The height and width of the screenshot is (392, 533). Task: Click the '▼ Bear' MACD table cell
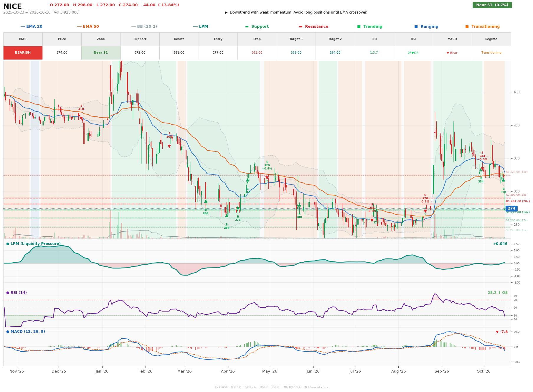tap(452, 53)
